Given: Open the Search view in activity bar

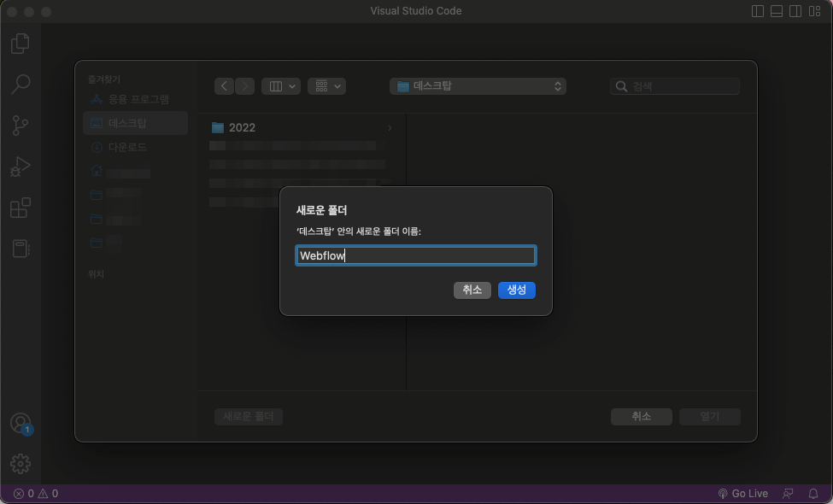Looking at the screenshot, I should coord(21,84).
